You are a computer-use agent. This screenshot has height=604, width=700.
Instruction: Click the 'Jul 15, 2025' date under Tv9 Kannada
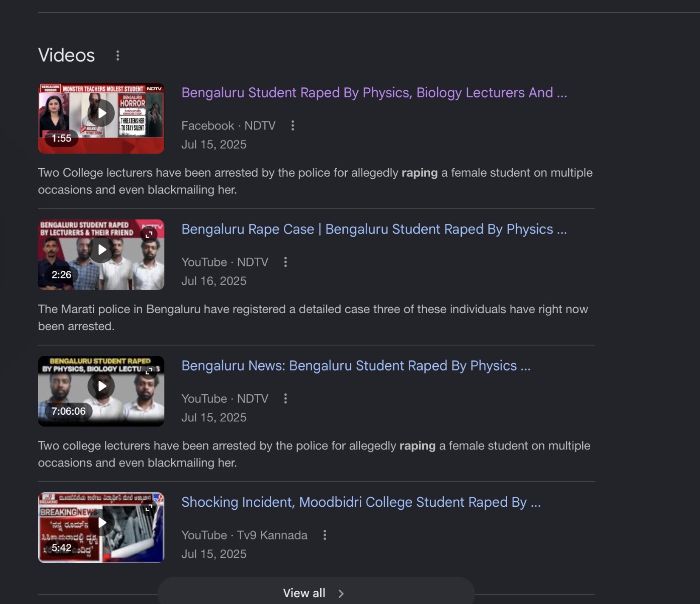pyautogui.click(x=214, y=554)
